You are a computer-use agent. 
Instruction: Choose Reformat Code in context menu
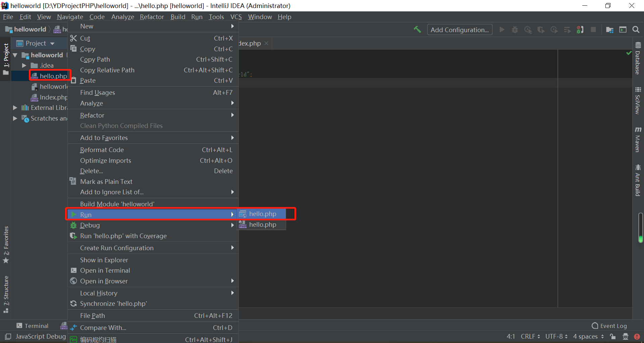tap(153, 150)
